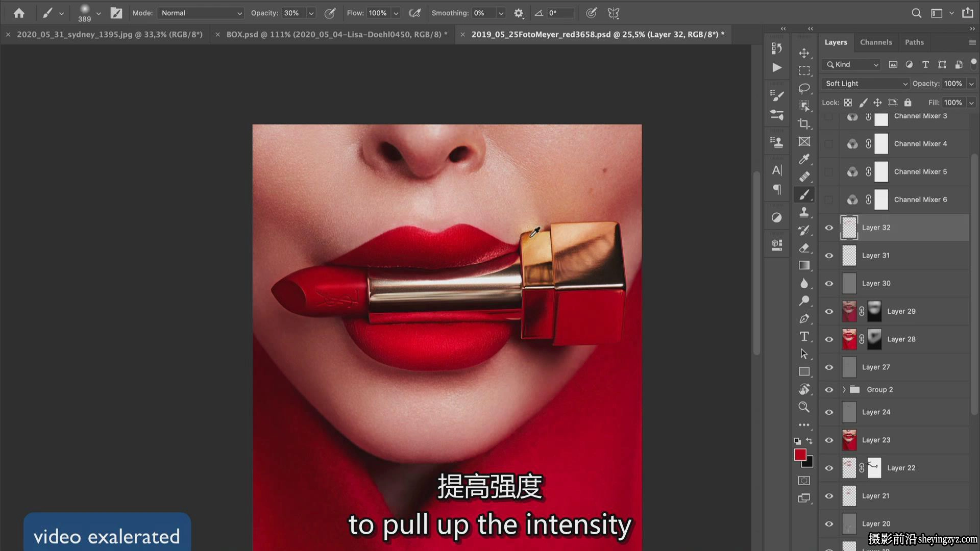Switch to the Channels tab

coord(876,42)
